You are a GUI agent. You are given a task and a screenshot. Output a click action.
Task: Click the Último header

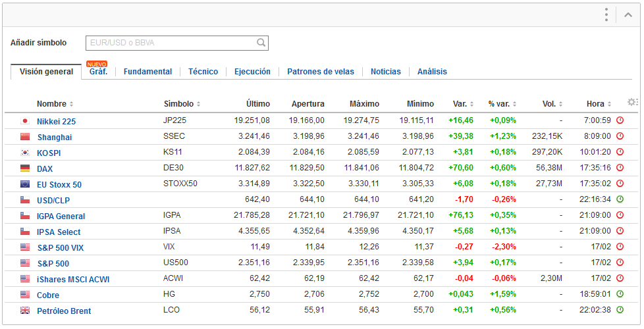[258, 104]
